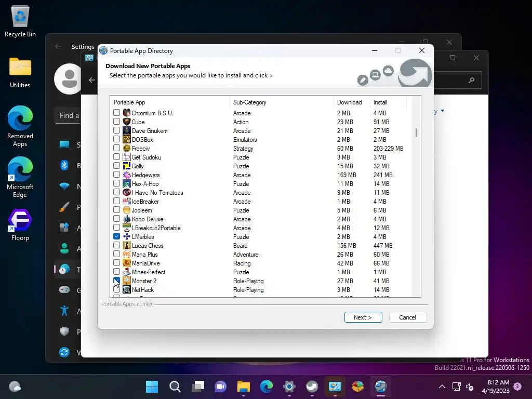Check the Golly checkbox
Screen dimensions: 532x399
(x=116, y=166)
